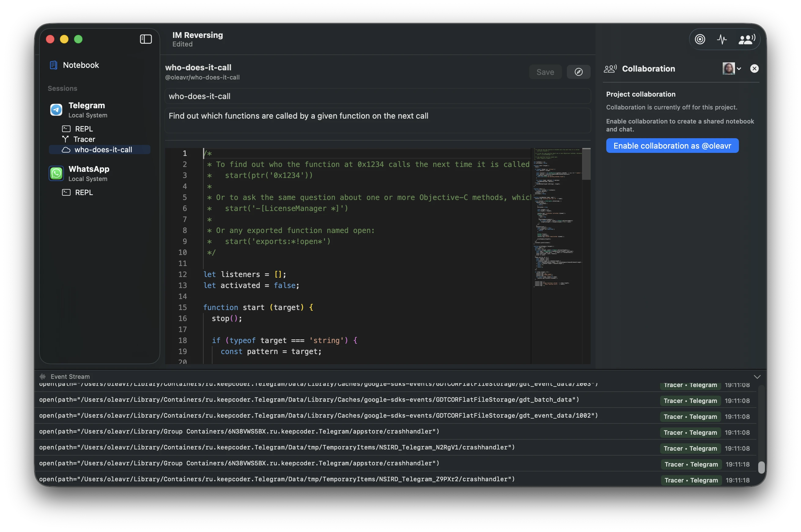Click the Save button

pyautogui.click(x=545, y=72)
